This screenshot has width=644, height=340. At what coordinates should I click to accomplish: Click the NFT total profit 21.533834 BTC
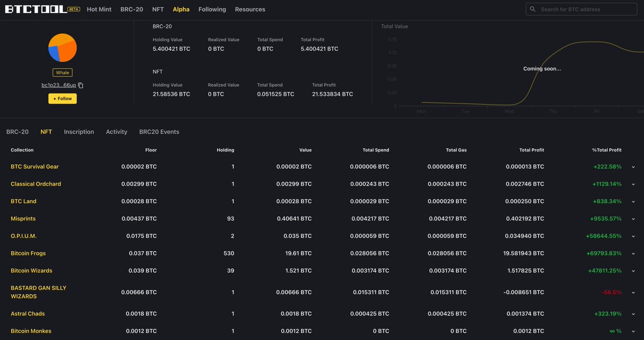point(332,94)
